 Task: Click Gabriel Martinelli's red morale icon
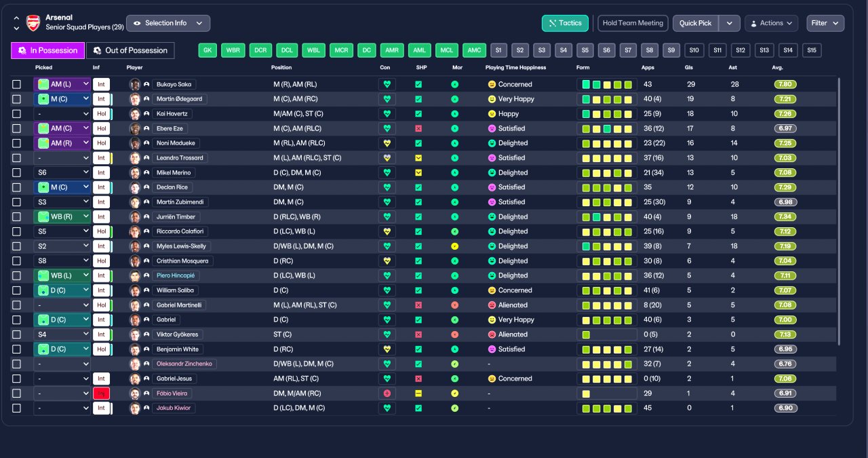click(x=454, y=305)
